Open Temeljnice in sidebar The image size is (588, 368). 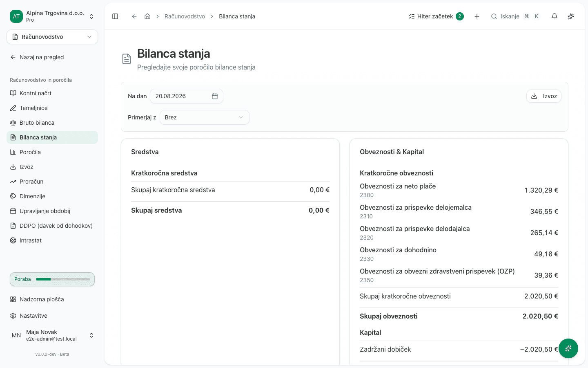click(x=52, y=108)
